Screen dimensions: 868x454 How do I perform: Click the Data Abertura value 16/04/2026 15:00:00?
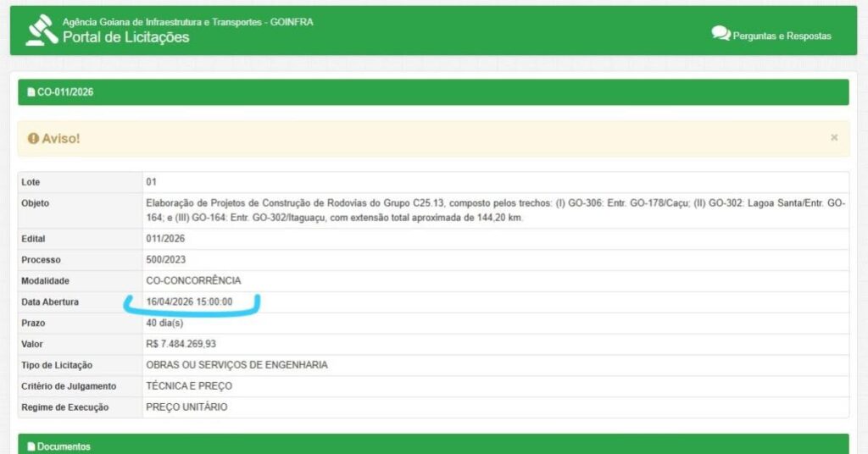pos(189,302)
